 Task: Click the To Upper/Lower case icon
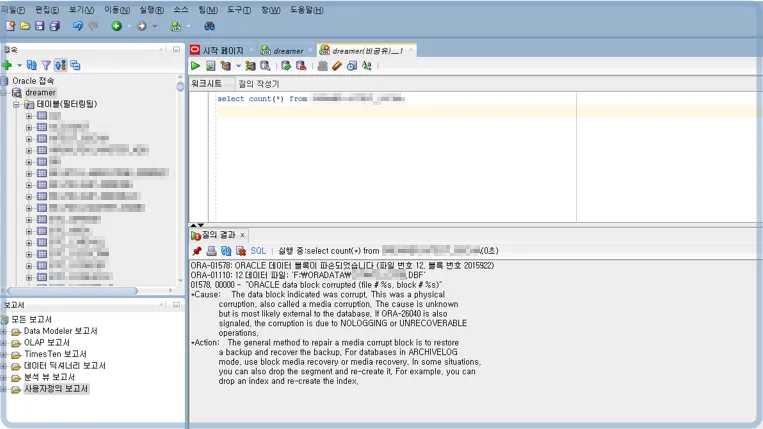pyautogui.click(x=366, y=66)
